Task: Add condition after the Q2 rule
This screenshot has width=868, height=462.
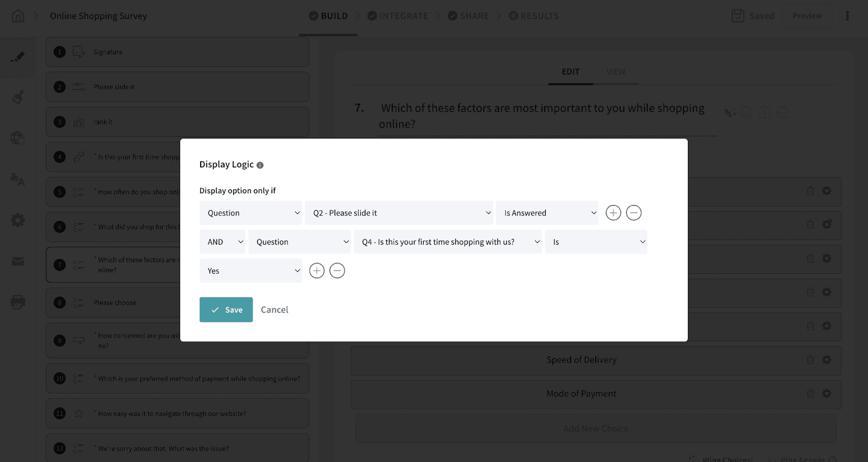Action: [x=613, y=213]
